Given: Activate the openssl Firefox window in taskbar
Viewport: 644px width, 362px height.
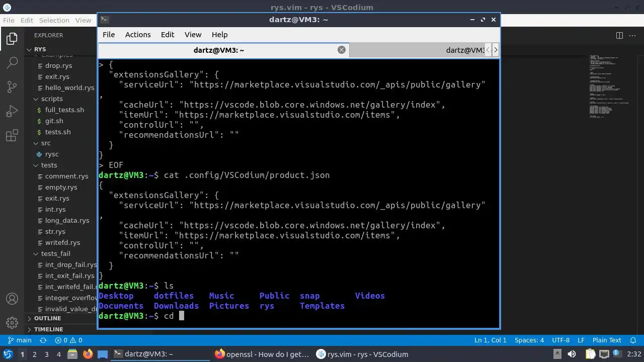Looking at the screenshot, I should pyautogui.click(x=262, y=354).
